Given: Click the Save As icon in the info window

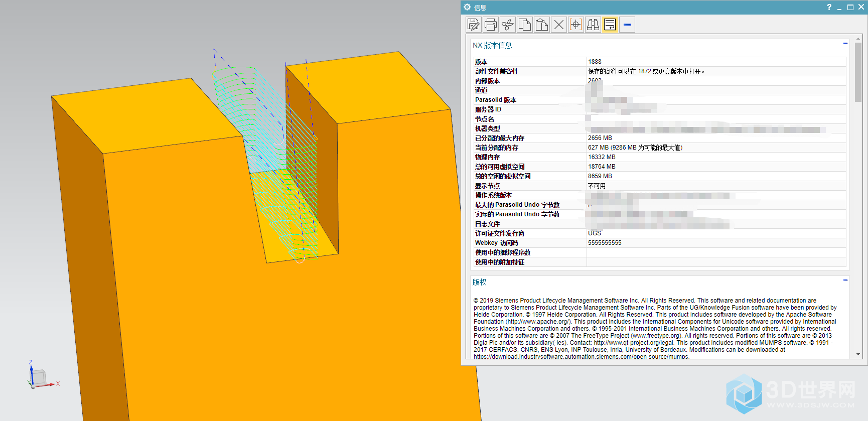Looking at the screenshot, I should [474, 25].
